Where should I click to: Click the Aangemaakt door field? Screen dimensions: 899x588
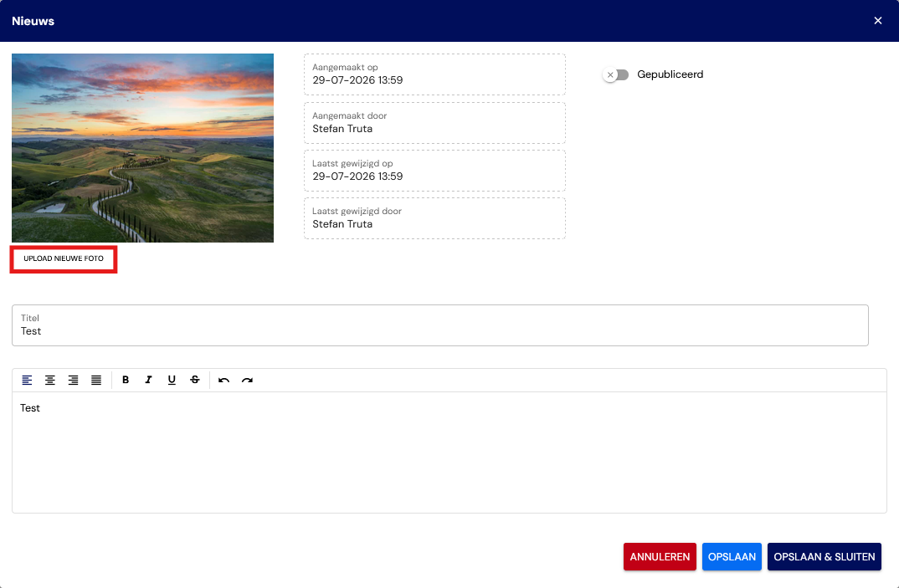434,123
